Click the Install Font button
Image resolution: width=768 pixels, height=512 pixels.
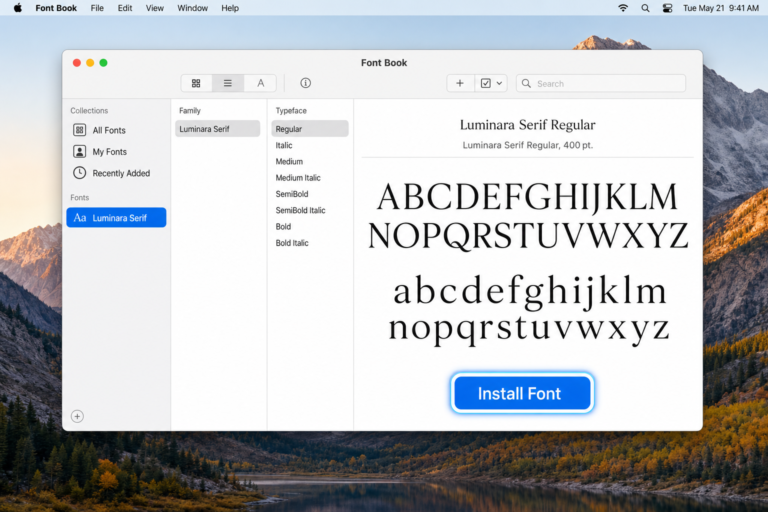click(x=522, y=393)
